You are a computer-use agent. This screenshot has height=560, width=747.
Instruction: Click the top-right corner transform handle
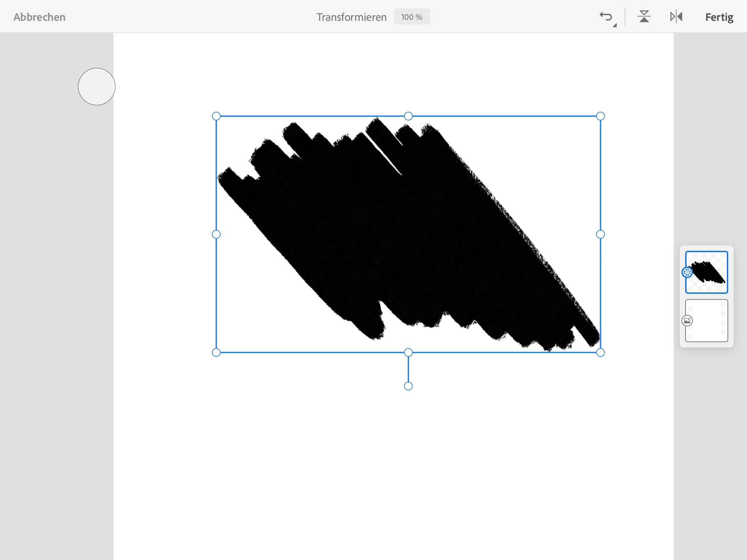point(601,116)
